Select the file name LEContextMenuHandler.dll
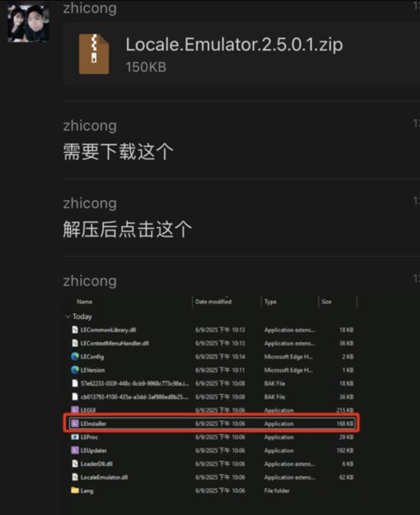 coord(115,343)
